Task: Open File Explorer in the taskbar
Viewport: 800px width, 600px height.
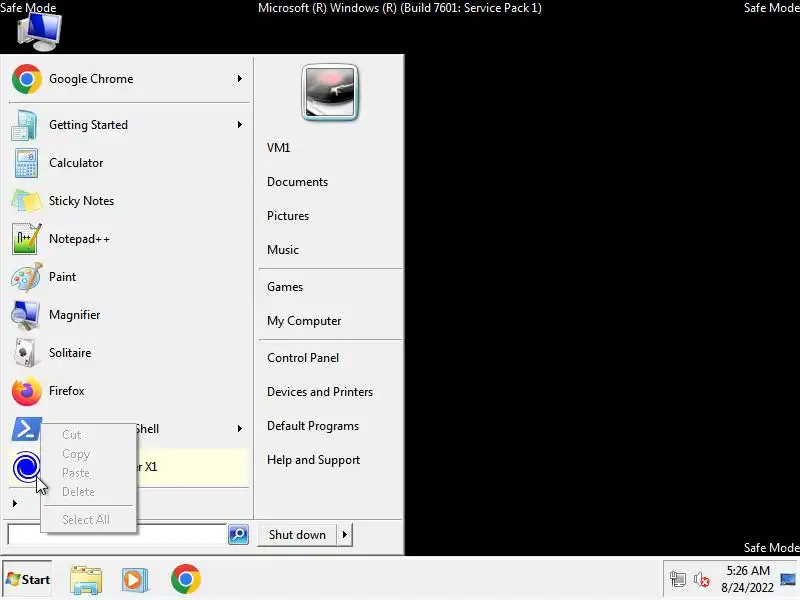Action: point(86,580)
